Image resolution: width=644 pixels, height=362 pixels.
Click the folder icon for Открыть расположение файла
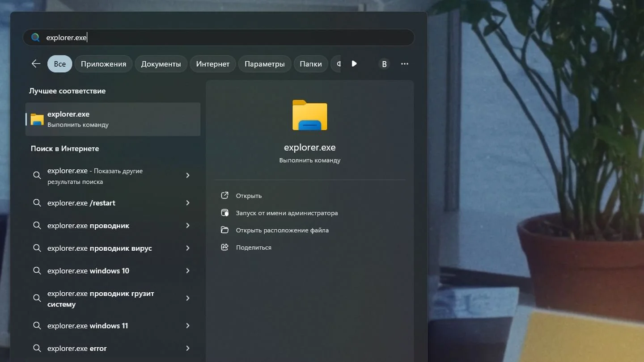pos(225,230)
